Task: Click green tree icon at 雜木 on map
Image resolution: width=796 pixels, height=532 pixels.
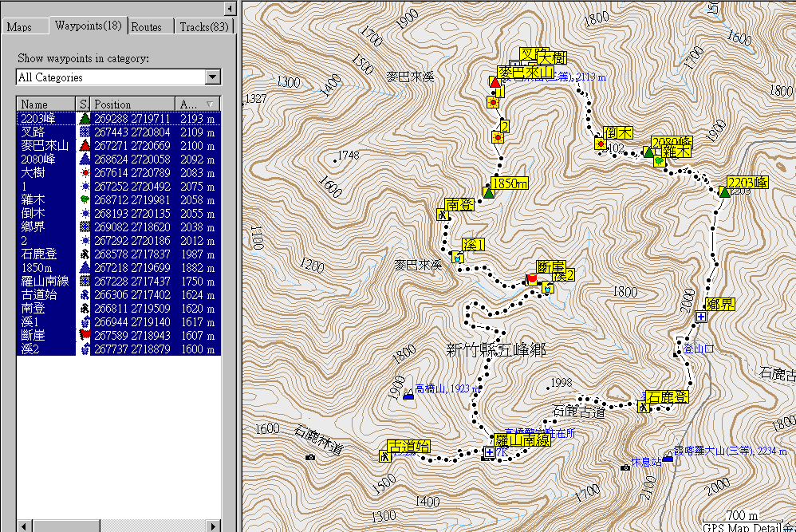Action: (660, 161)
